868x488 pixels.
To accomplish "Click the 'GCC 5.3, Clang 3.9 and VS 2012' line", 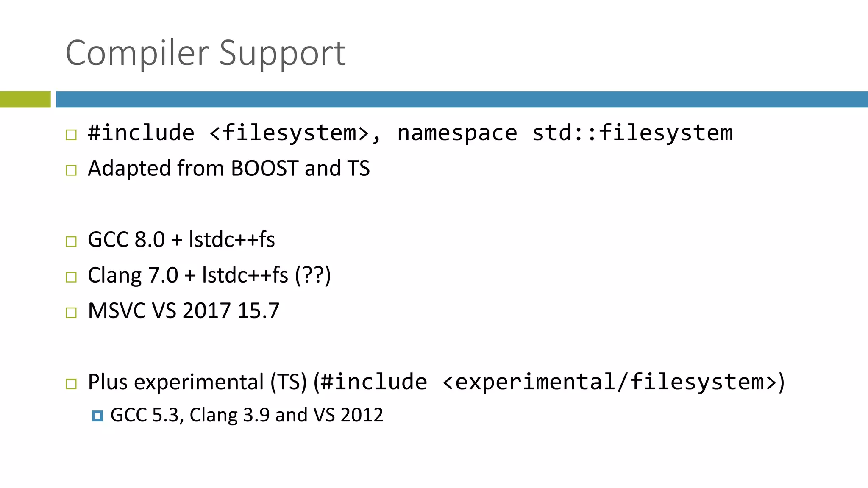I will (x=247, y=415).
